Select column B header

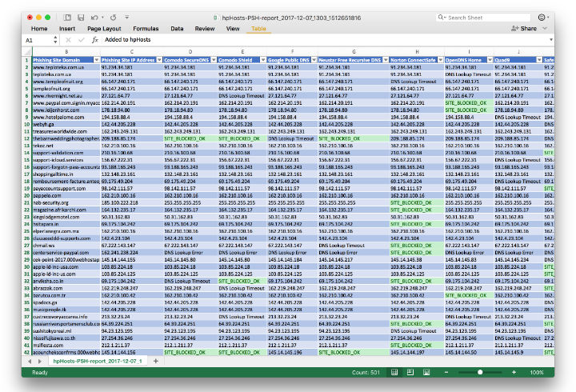click(x=66, y=52)
